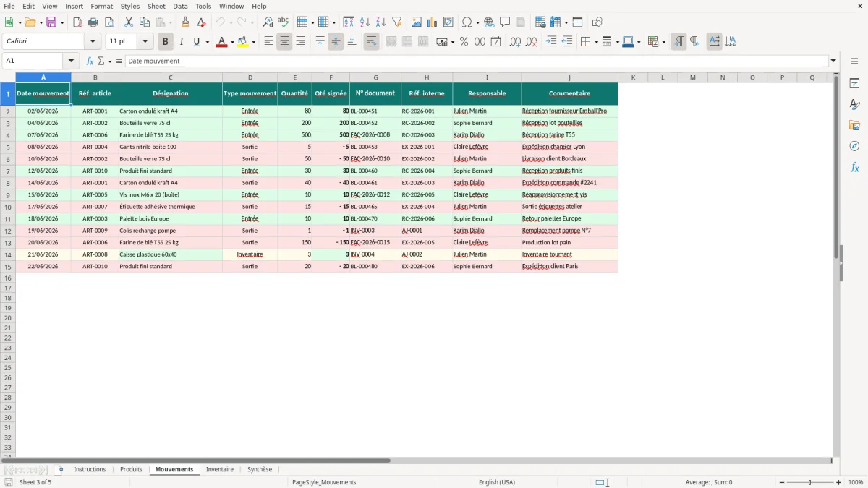The image size is (868, 488).
Task: Open the Function Wizard fx icon
Action: pos(90,61)
